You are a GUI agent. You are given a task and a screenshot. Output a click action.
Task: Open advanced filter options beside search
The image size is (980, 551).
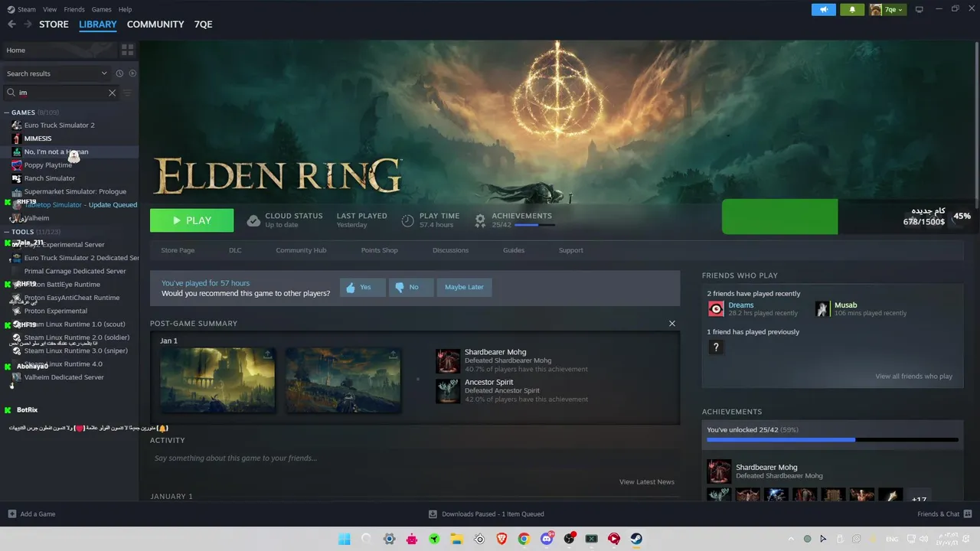[x=128, y=93]
